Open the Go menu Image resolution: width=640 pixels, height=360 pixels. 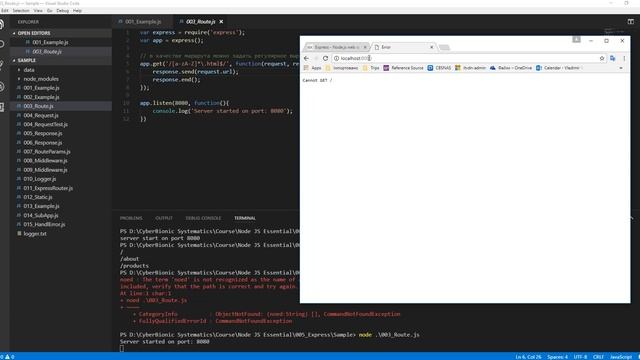[50, 11]
